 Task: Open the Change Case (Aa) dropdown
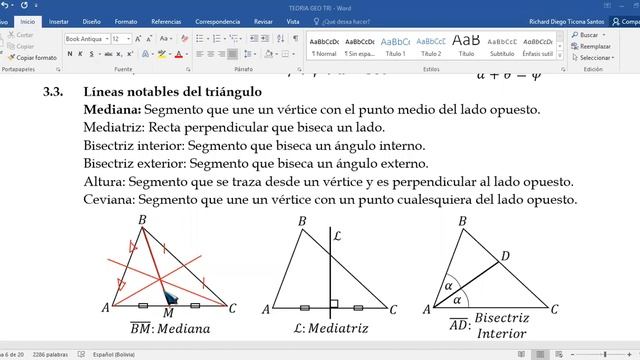click(166, 39)
